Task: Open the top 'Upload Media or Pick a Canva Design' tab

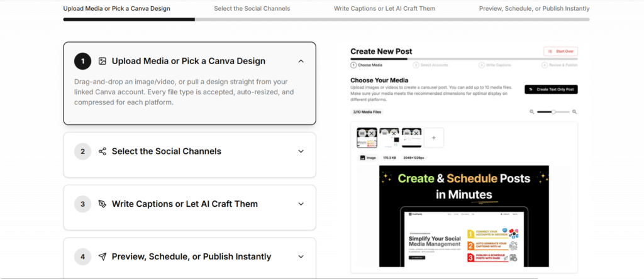Action: coord(116,9)
